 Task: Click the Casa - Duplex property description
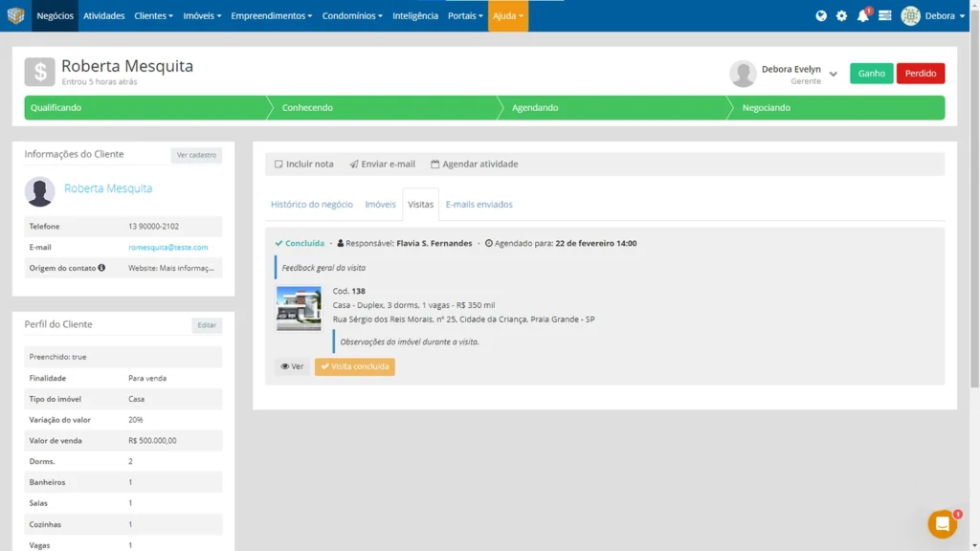[413, 305]
